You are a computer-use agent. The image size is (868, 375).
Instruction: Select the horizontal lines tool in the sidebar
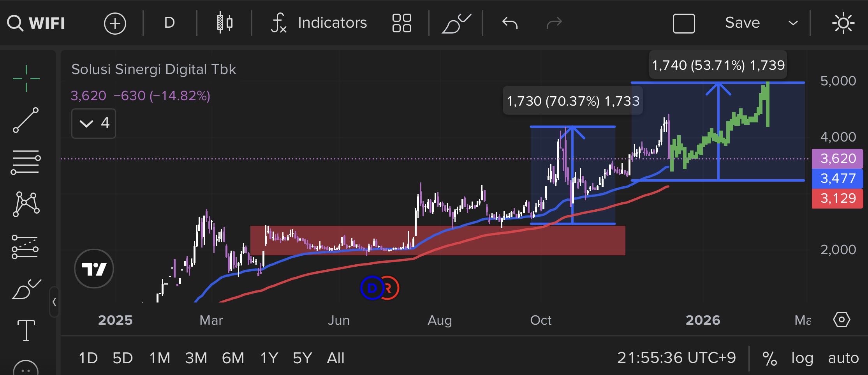[26, 162]
